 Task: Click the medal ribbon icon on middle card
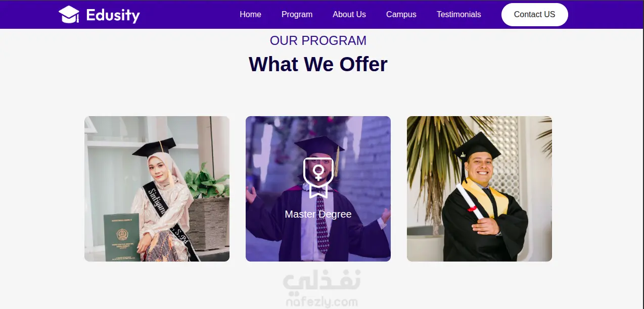point(318,178)
